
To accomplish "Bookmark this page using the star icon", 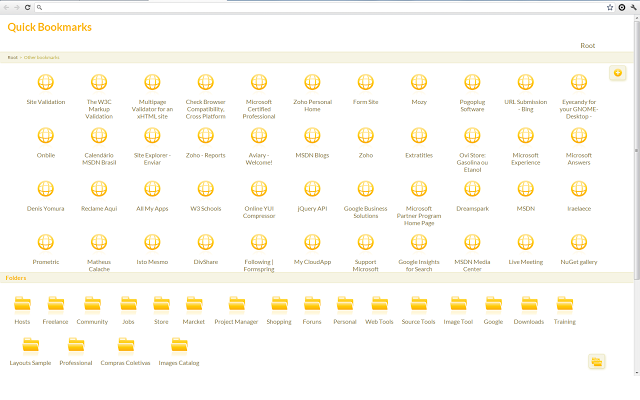I will click(610, 7).
